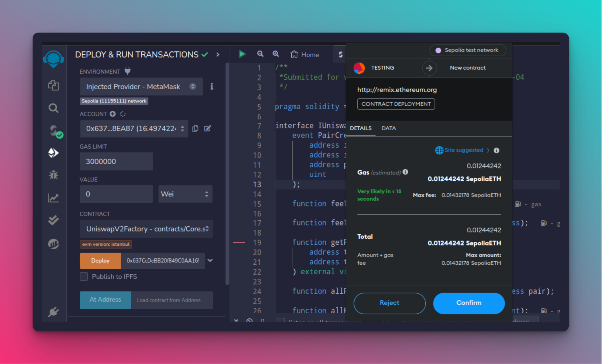Show site suggested gas info icon
602x364 pixels.
click(496, 150)
